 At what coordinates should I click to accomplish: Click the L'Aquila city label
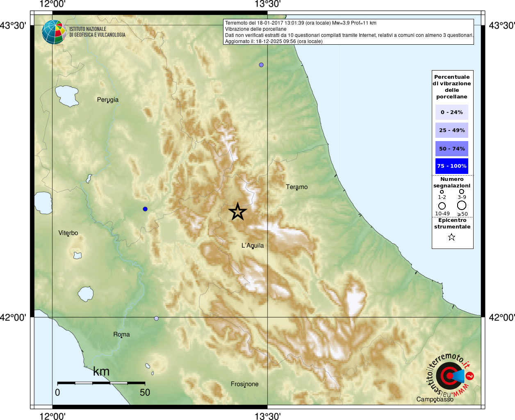click(x=253, y=246)
